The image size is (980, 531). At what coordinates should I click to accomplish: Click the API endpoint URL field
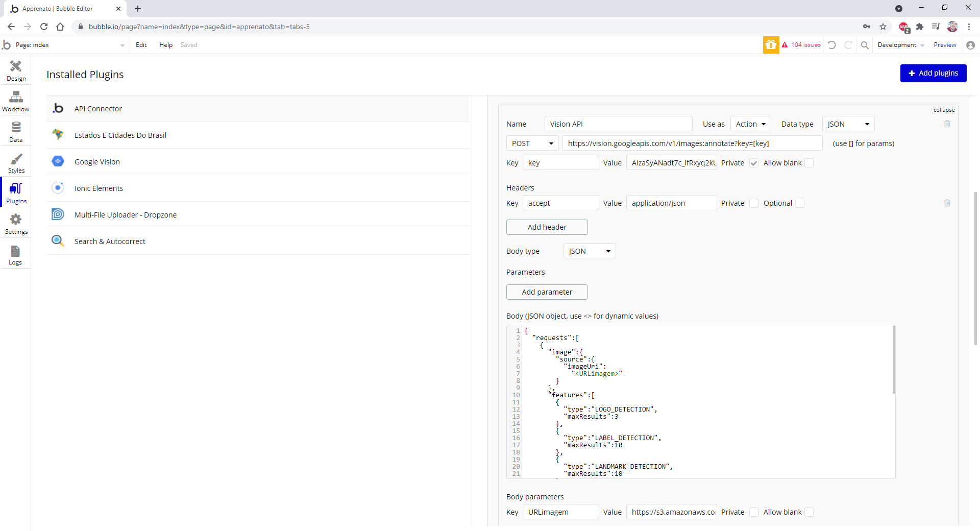click(x=693, y=143)
